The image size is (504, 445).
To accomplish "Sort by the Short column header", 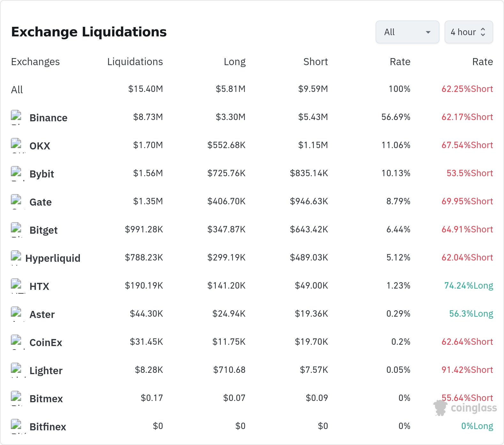I will pos(316,62).
